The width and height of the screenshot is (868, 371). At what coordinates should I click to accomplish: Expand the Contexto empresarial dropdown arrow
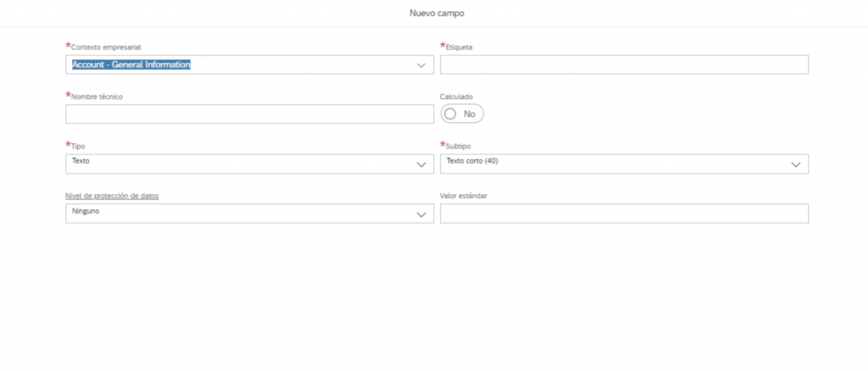[421, 65]
